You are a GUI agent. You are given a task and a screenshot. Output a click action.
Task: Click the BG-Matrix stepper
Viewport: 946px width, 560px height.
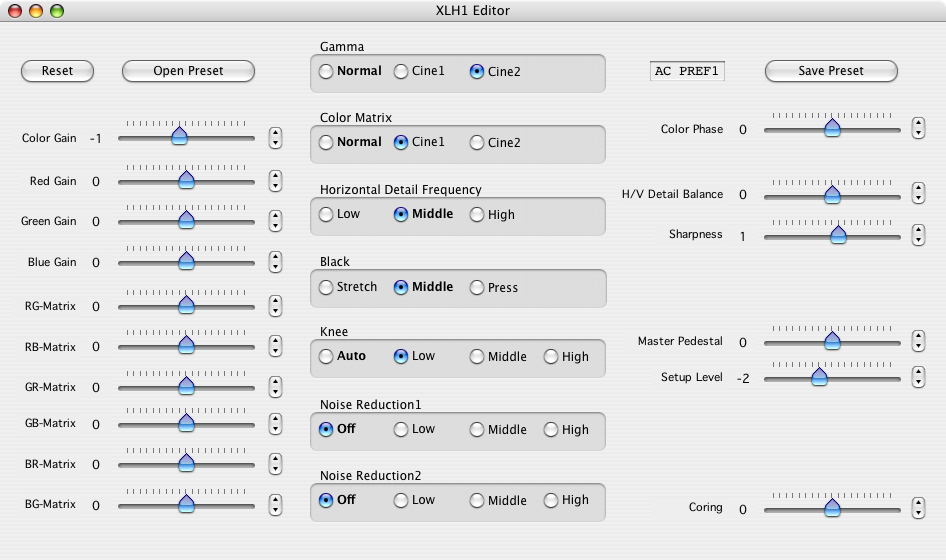click(275, 505)
